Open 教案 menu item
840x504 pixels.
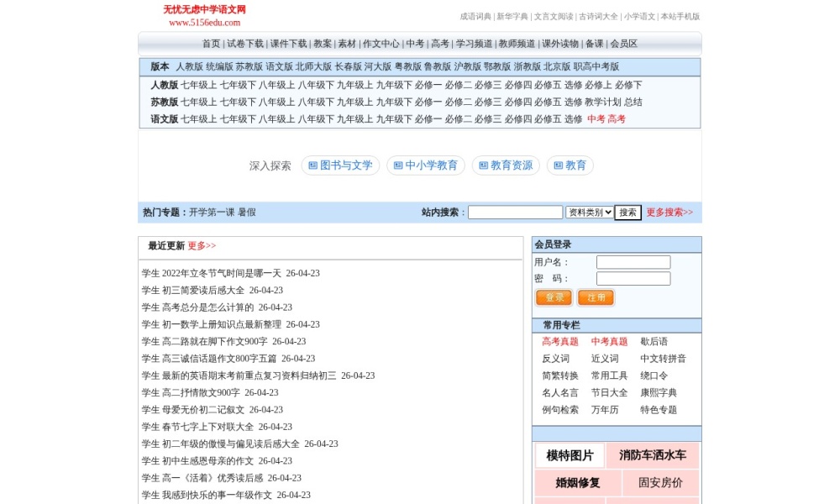point(323,44)
